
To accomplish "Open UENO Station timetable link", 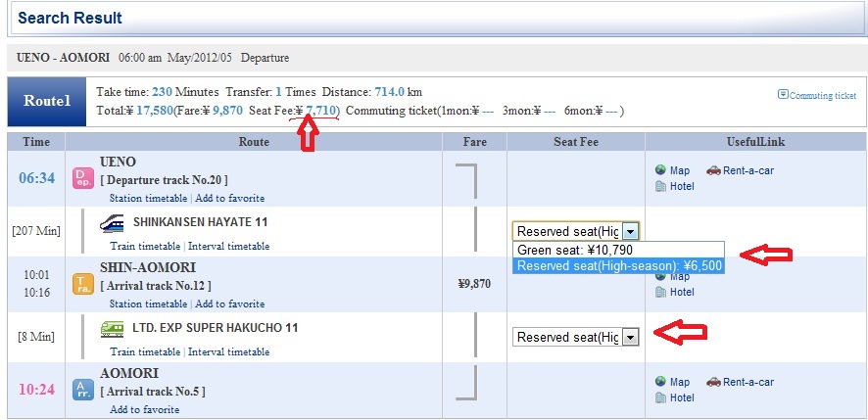I will pyautogui.click(x=148, y=198).
